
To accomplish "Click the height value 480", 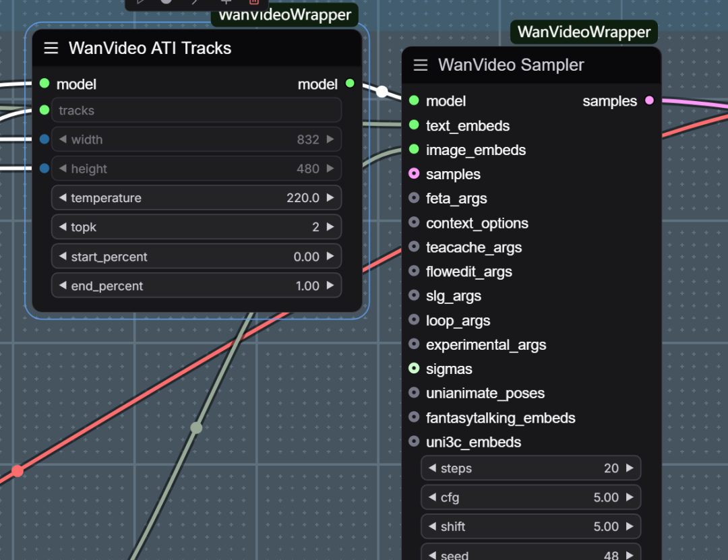I will tap(308, 168).
